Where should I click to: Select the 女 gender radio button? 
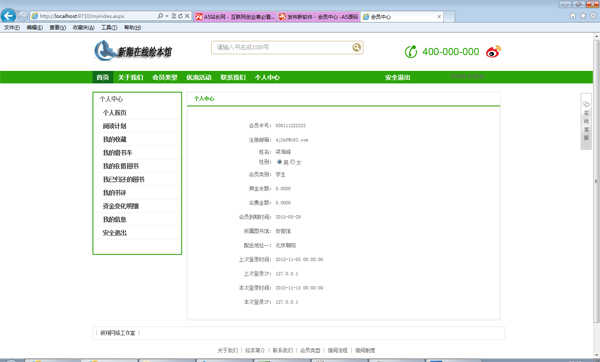pos(293,162)
